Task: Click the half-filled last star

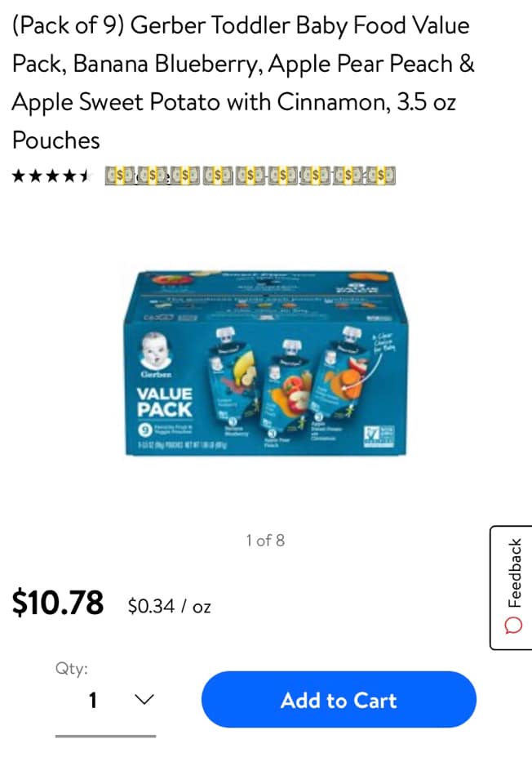Action: [83, 176]
